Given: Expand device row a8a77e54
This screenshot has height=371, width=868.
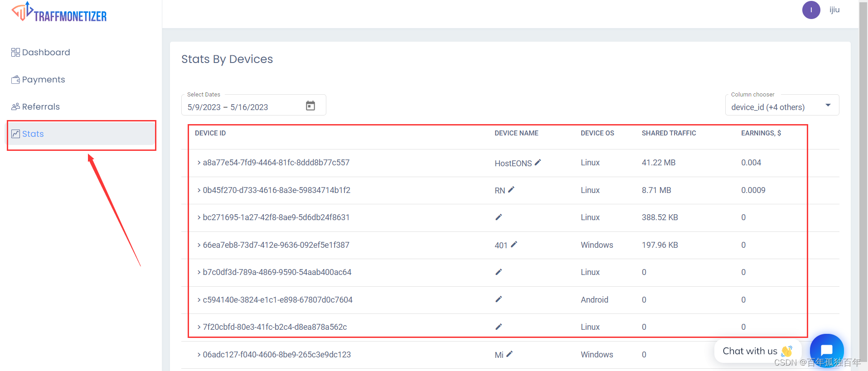Looking at the screenshot, I should tap(199, 163).
